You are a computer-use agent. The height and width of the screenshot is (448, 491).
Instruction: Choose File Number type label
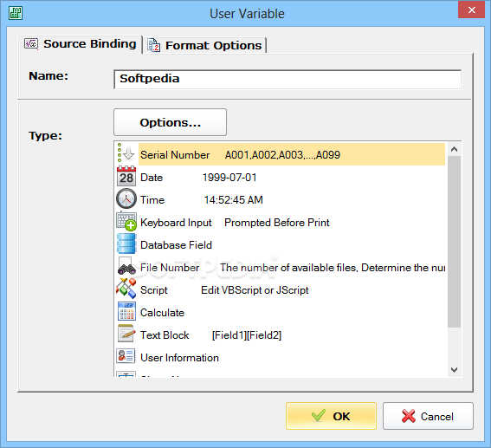170,268
